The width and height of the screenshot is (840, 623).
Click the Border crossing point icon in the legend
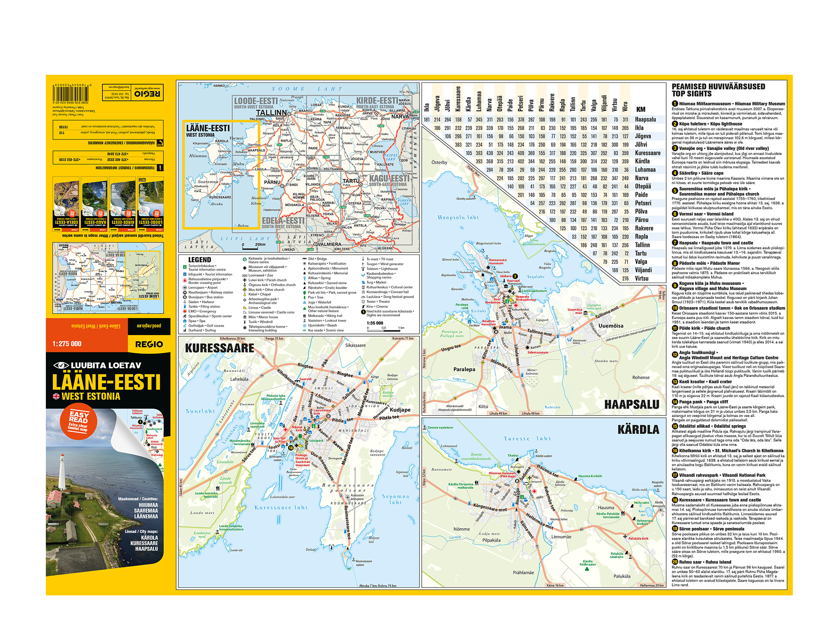click(x=185, y=280)
